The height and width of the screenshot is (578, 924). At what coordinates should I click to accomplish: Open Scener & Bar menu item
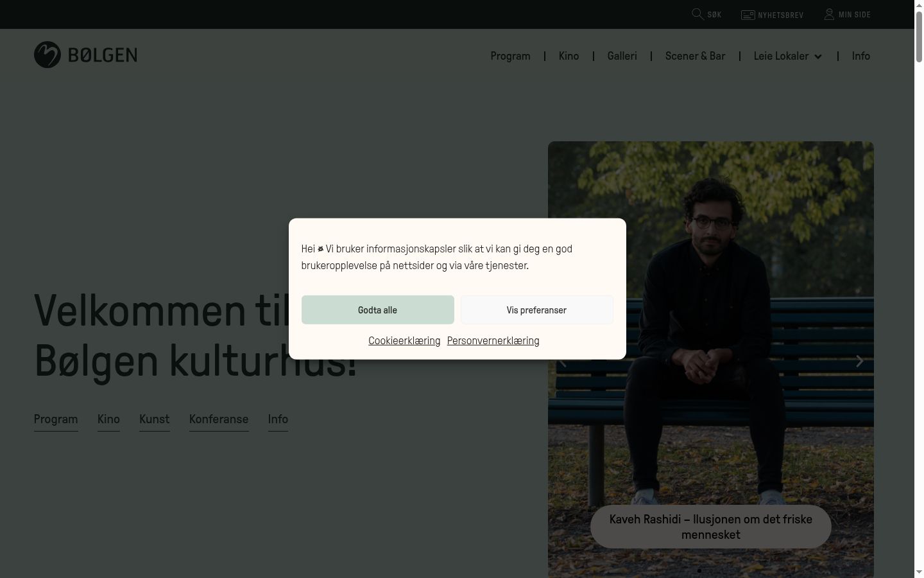695,56
